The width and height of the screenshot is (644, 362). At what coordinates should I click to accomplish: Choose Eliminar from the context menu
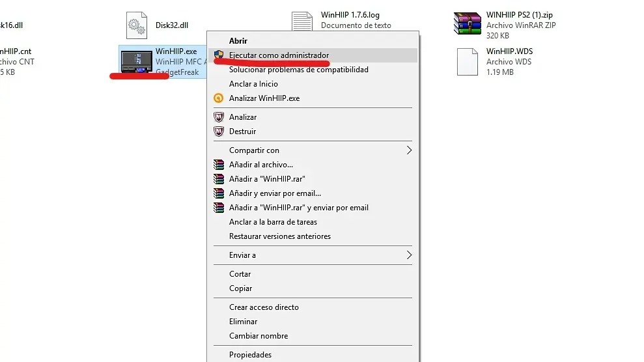(x=313, y=322)
